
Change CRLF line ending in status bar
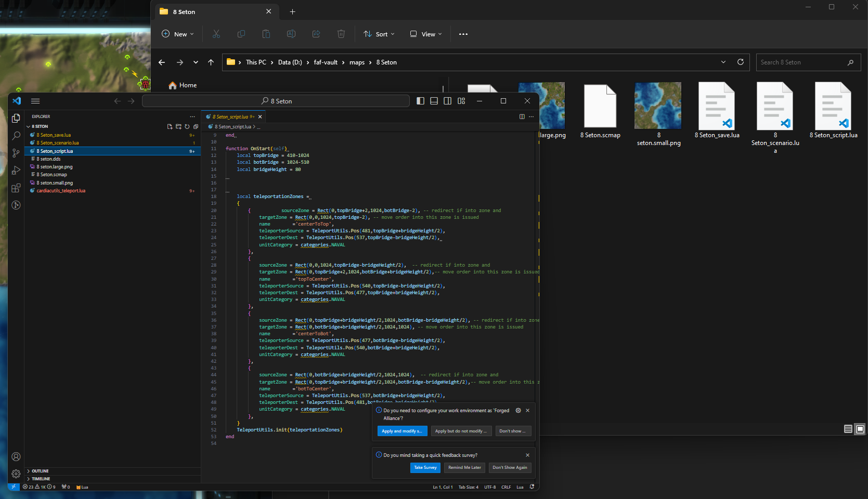pos(506,487)
